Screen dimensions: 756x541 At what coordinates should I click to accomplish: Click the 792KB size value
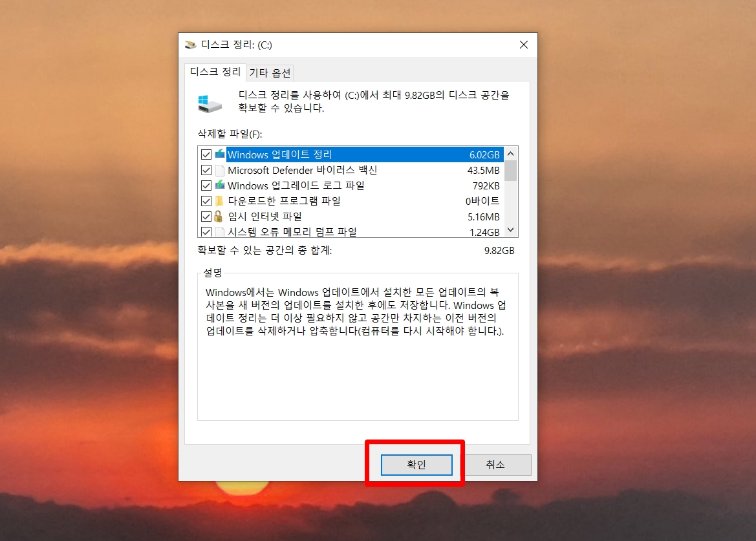486,186
